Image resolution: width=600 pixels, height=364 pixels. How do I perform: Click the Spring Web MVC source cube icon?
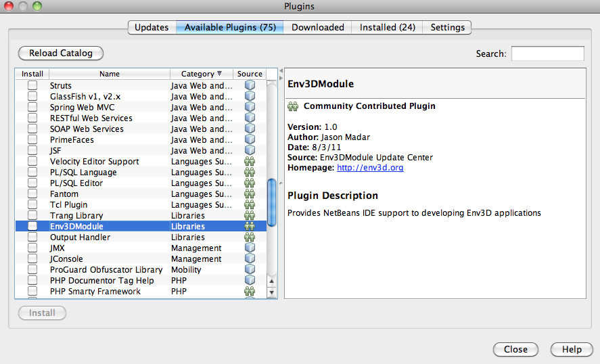pos(250,107)
